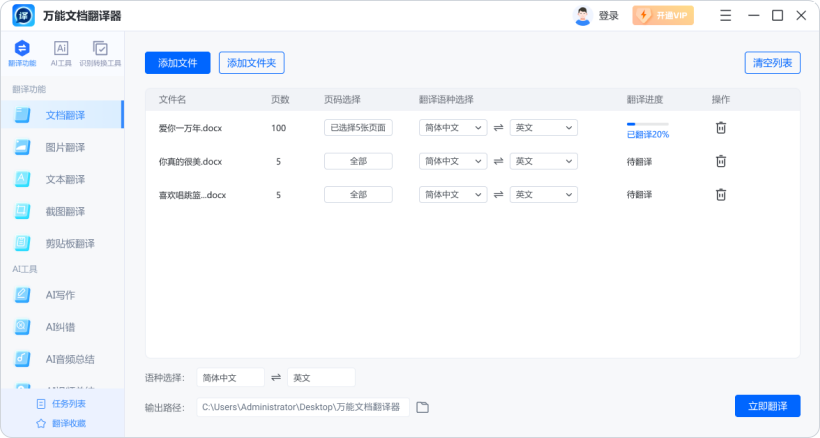The height and width of the screenshot is (438, 820).
Task: Click the 翻译收藏 star icon
Action: point(41,423)
